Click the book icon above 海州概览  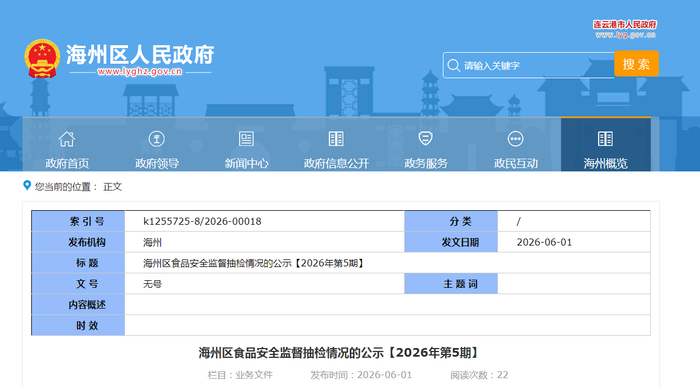coord(605,139)
